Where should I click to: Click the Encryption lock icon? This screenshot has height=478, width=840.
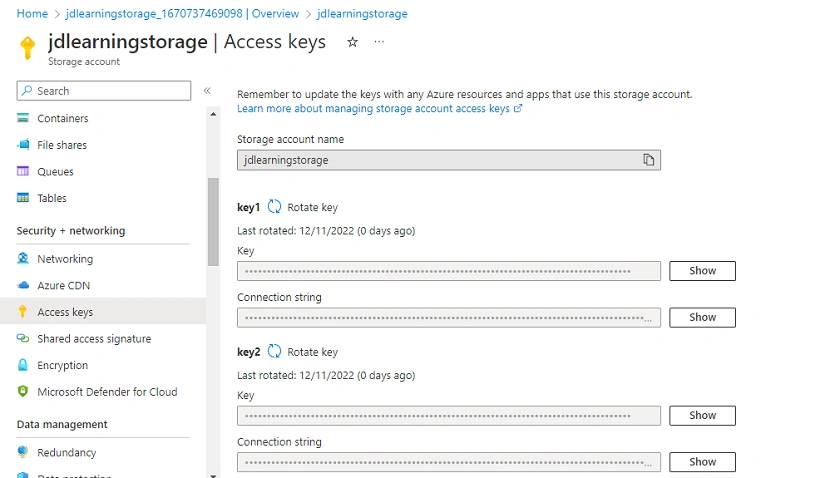pos(23,365)
